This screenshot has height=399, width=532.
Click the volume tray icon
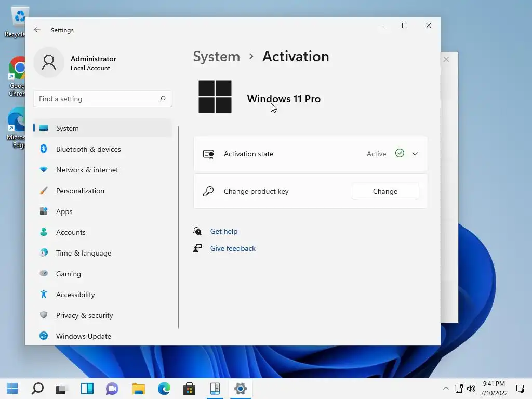[471, 389]
